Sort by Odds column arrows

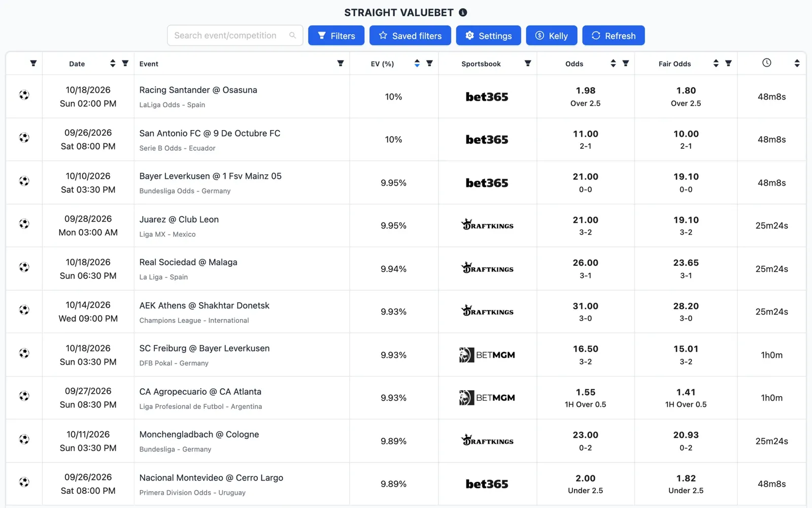point(614,63)
